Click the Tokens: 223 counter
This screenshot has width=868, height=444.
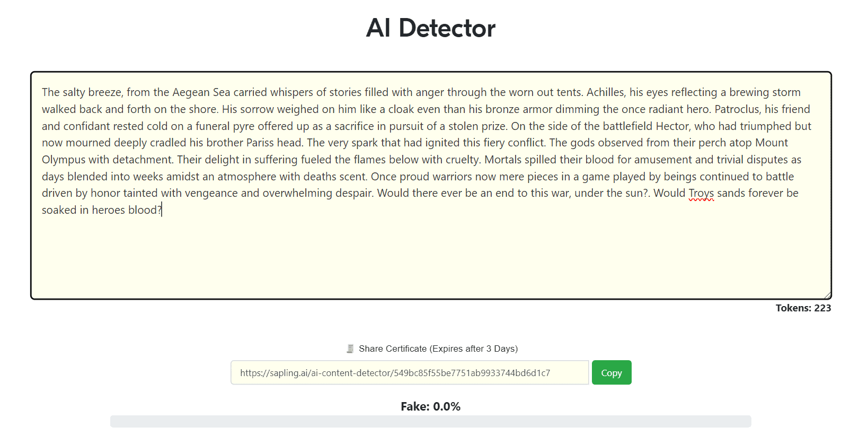[803, 308]
